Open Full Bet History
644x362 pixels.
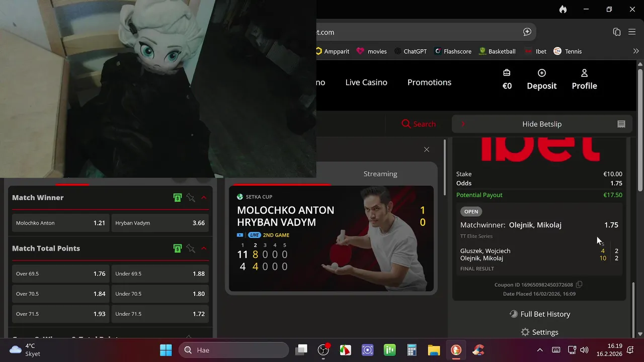(540, 314)
